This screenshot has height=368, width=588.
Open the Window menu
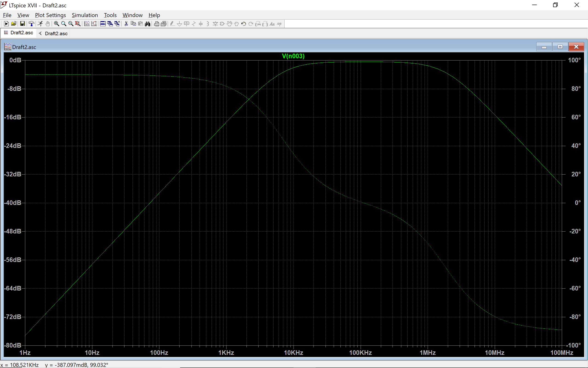click(133, 15)
